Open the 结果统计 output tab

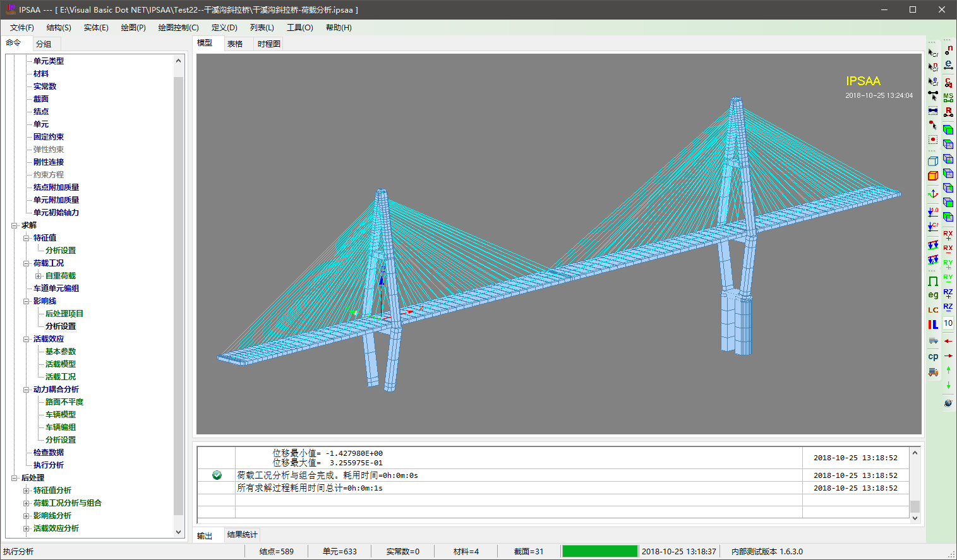(242, 535)
